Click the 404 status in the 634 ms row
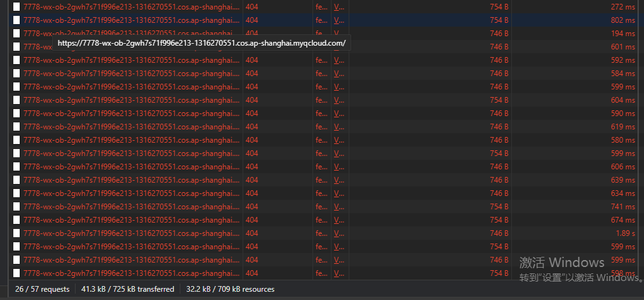Image resolution: width=644 pixels, height=300 pixels. pyautogui.click(x=252, y=193)
